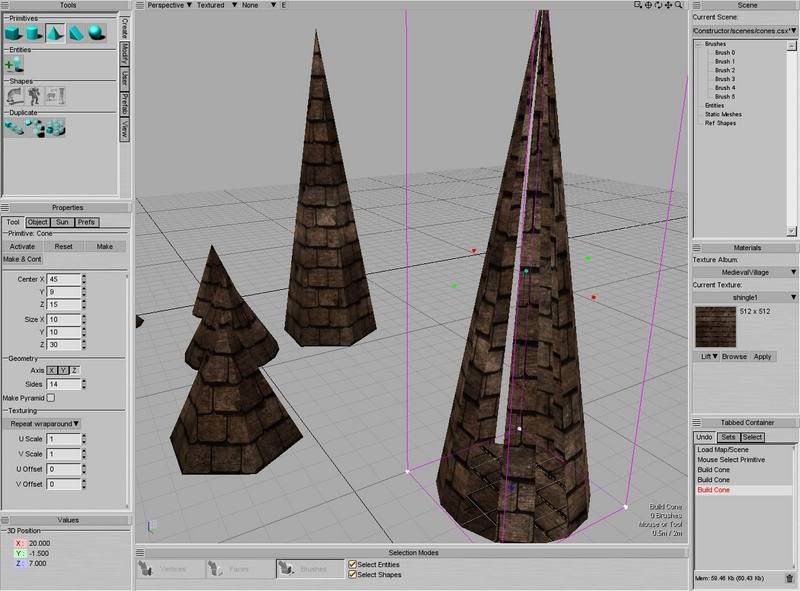Enable the Make Pyramid checkbox
800x591 pixels.
(51, 398)
